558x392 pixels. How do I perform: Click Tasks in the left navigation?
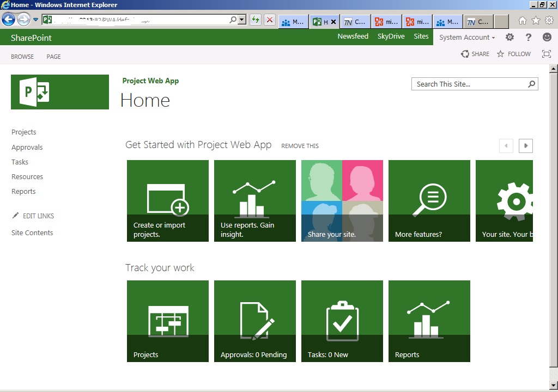20,162
